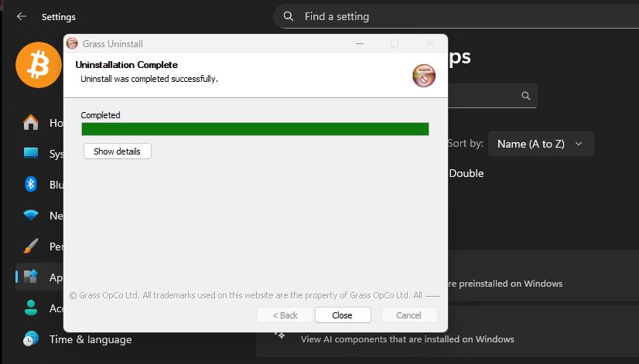Select Apps icon in Settings sidebar
This screenshot has height=364, width=639.
[x=31, y=277]
